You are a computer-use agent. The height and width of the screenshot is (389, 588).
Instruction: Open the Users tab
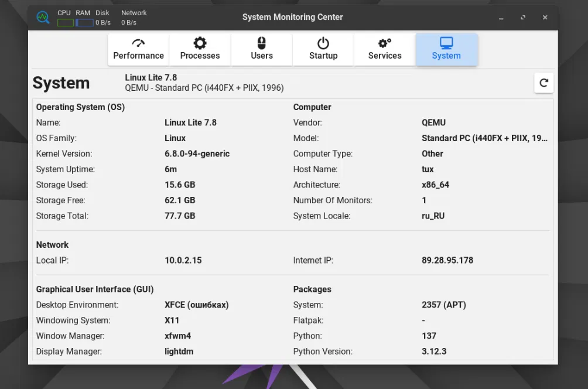[x=261, y=50]
